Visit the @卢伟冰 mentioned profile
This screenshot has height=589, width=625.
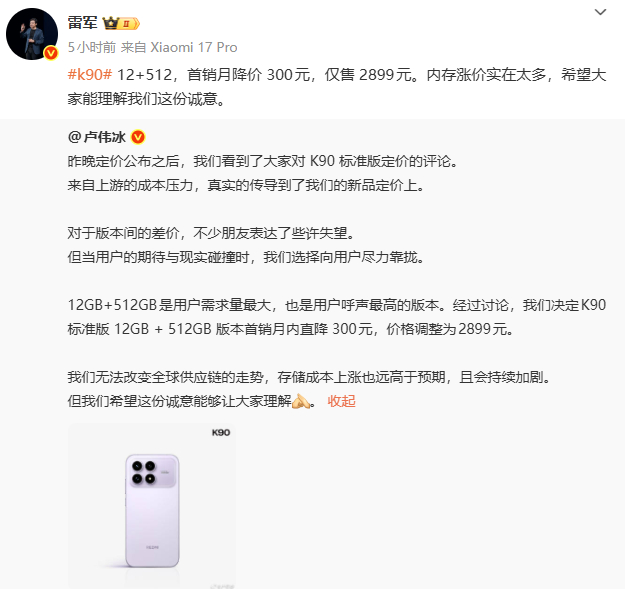click(97, 137)
